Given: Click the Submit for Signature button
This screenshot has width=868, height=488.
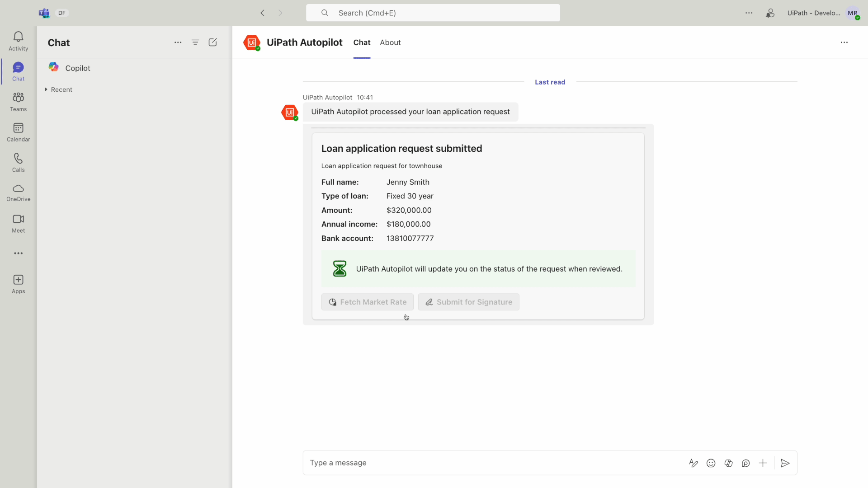Looking at the screenshot, I should [x=468, y=301].
